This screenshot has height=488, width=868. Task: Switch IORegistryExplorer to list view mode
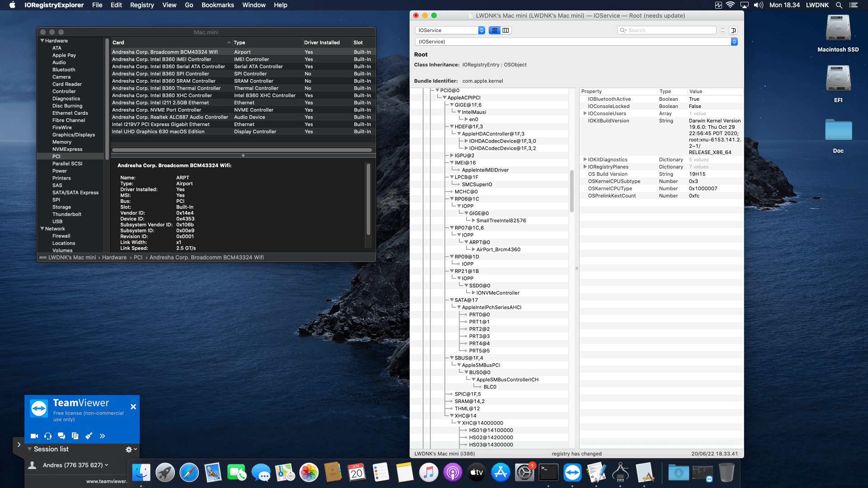[x=495, y=30]
